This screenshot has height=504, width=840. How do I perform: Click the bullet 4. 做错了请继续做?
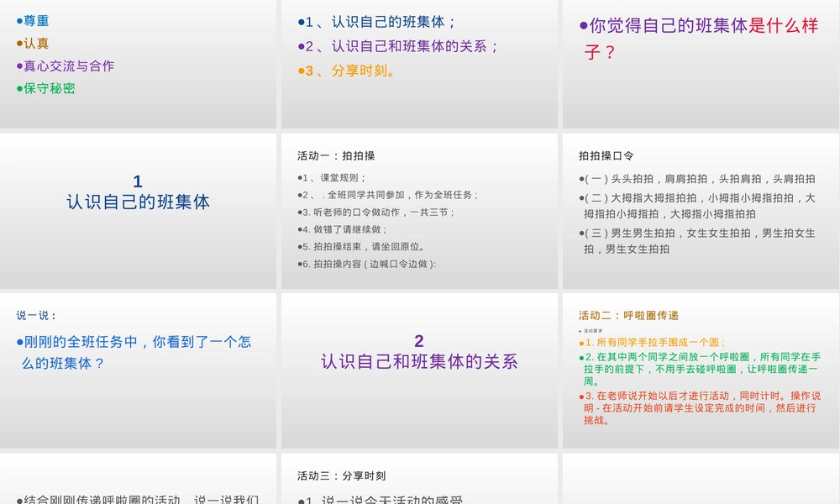coord(344,229)
